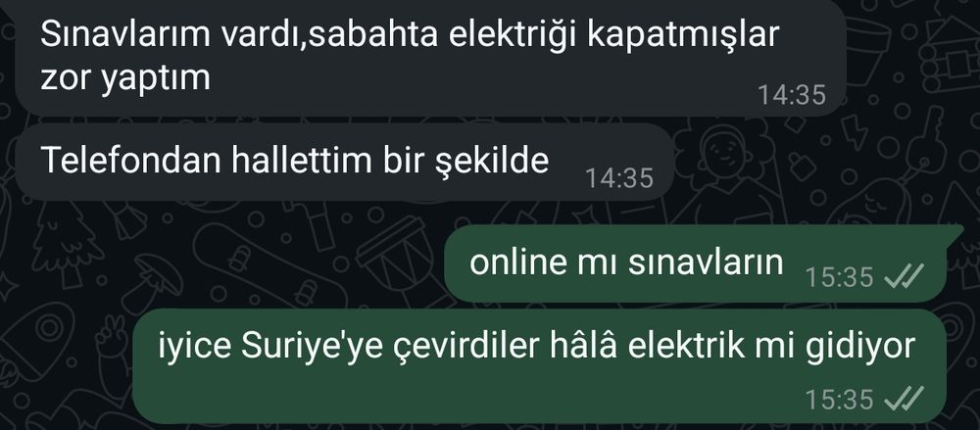Click the words "zor yaptım" in the first bubble

[125, 79]
